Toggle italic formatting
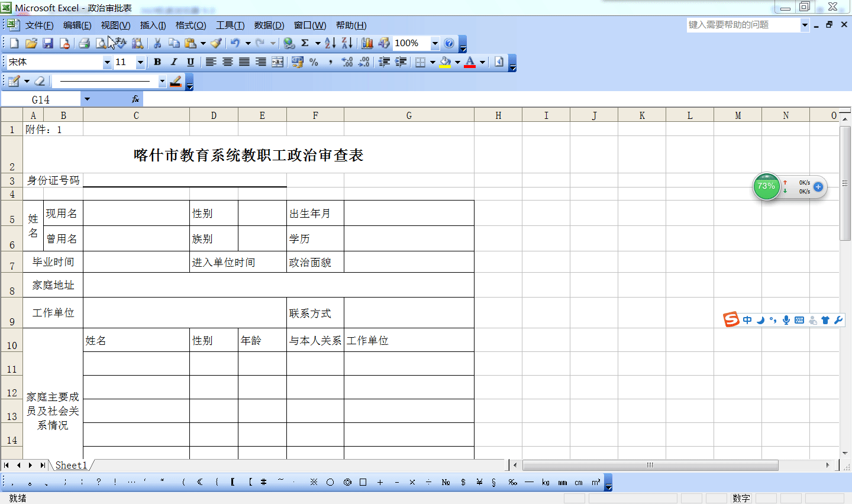Viewport: 852px width, 504px height. click(173, 62)
